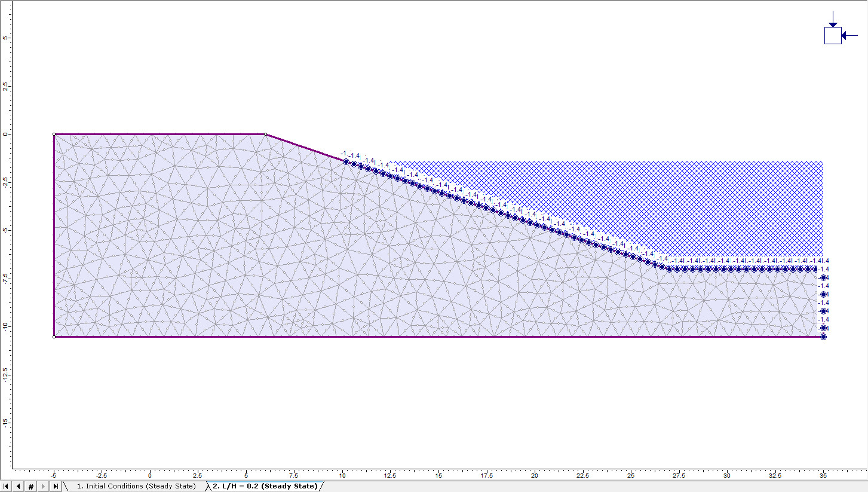The image size is (868, 492).
Task: Select the bottom-left corner vertex of model
Action: point(54,337)
